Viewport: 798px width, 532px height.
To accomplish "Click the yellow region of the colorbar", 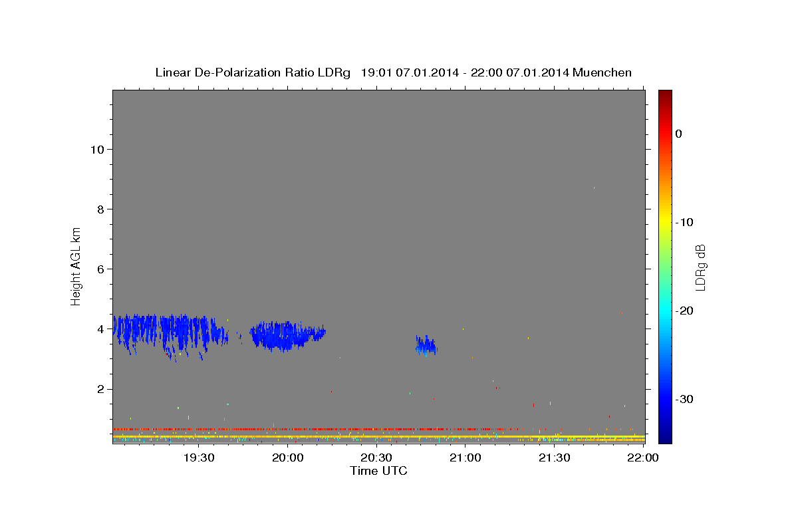I will (x=665, y=222).
